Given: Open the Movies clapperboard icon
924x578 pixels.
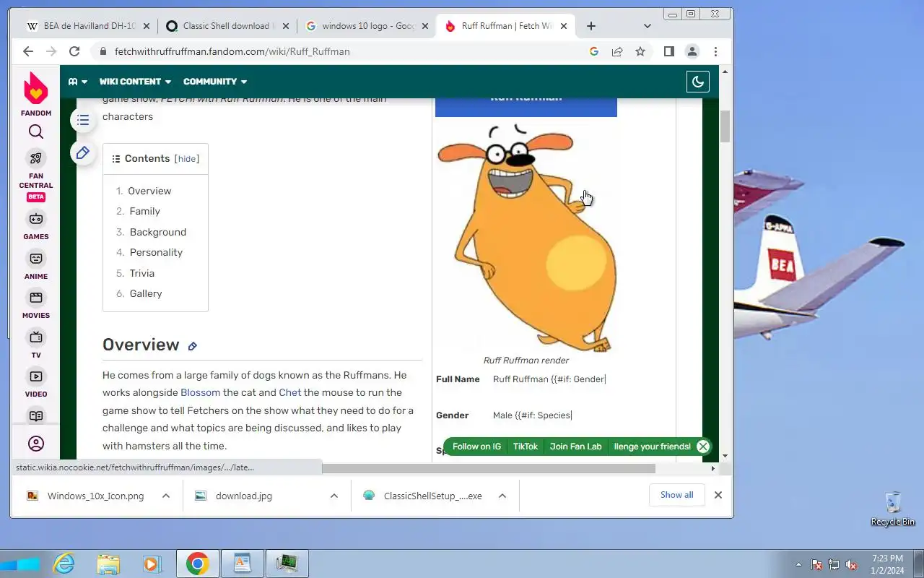Looking at the screenshot, I should pos(36,298).
